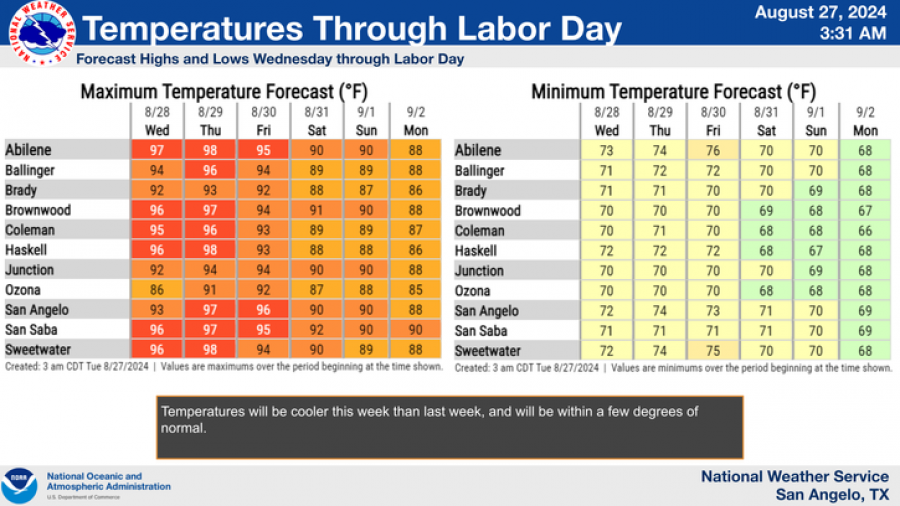Click the National Weather Service logo
Screen dimensions: 900x506
pos(40,32)
